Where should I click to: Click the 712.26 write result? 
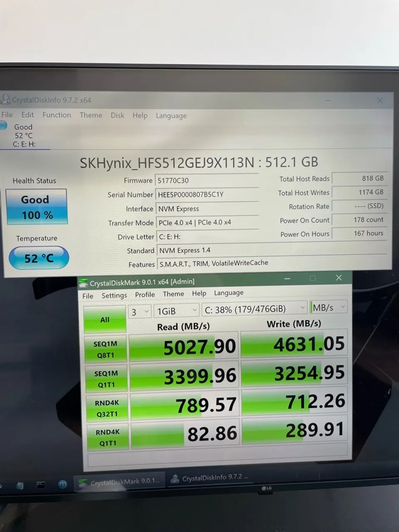pyautogui.click(x=295, y=401)
